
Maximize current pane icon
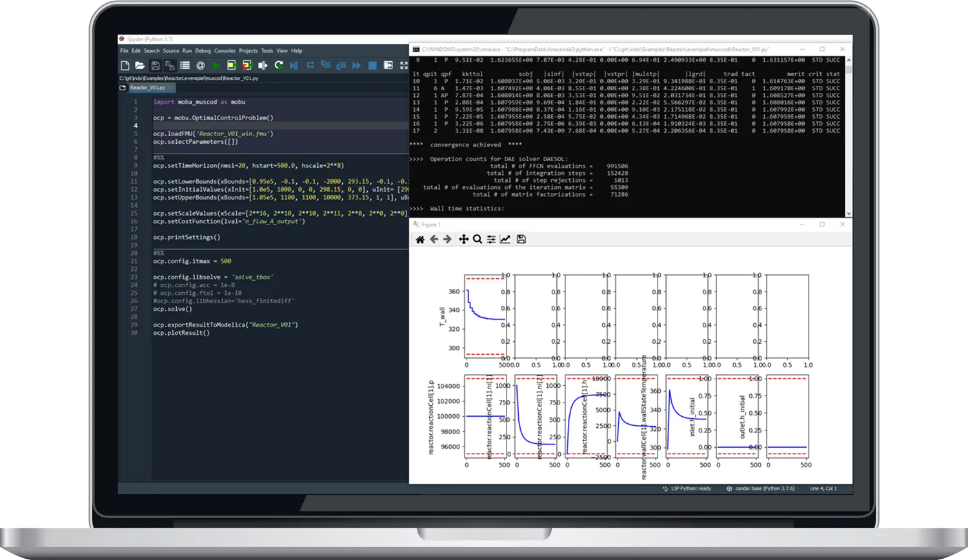pos(388,65)
